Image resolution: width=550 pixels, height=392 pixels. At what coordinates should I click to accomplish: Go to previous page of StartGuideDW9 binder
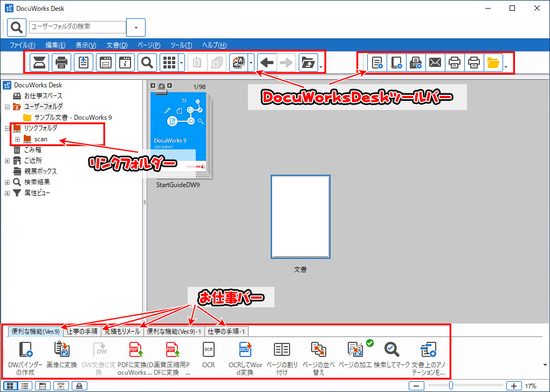(153, 85)
